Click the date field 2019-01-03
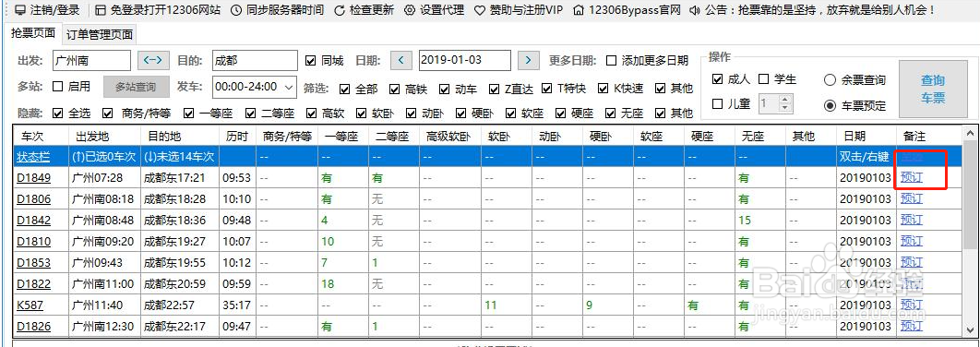The image size is (980, 347). click(464, 60)
